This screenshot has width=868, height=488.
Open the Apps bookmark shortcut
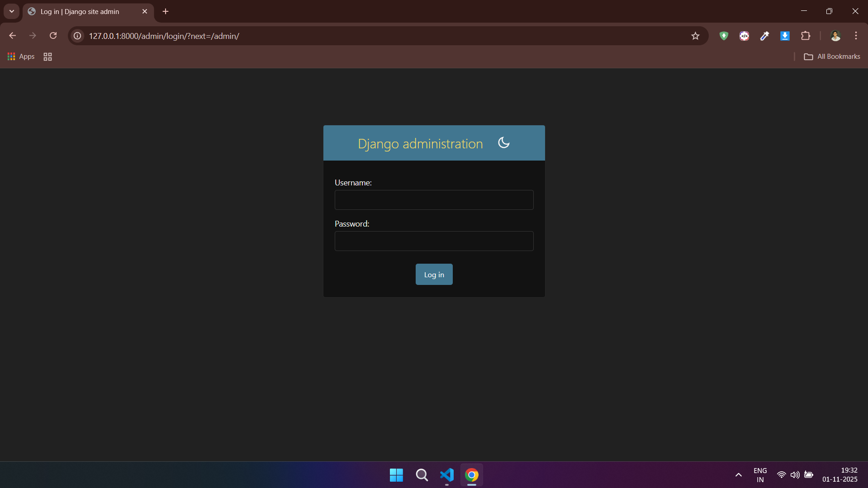click(x=21, y=57)
